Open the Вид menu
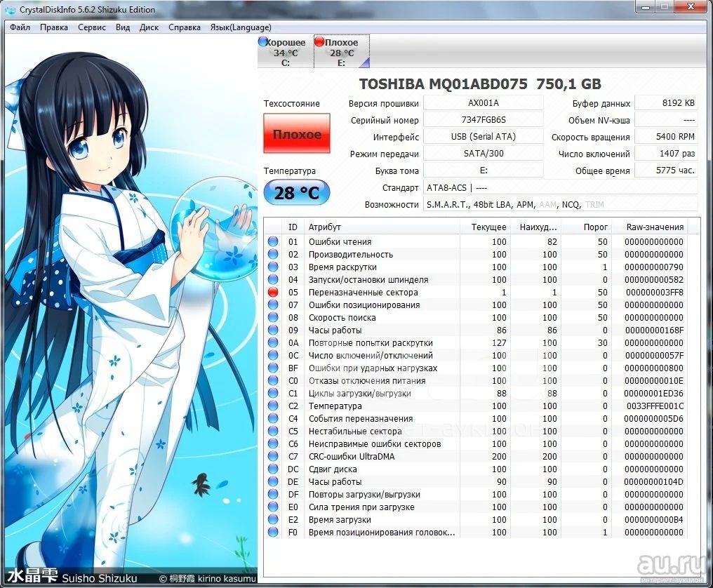This screenshot has height=588, width=713. pos(123,27)
